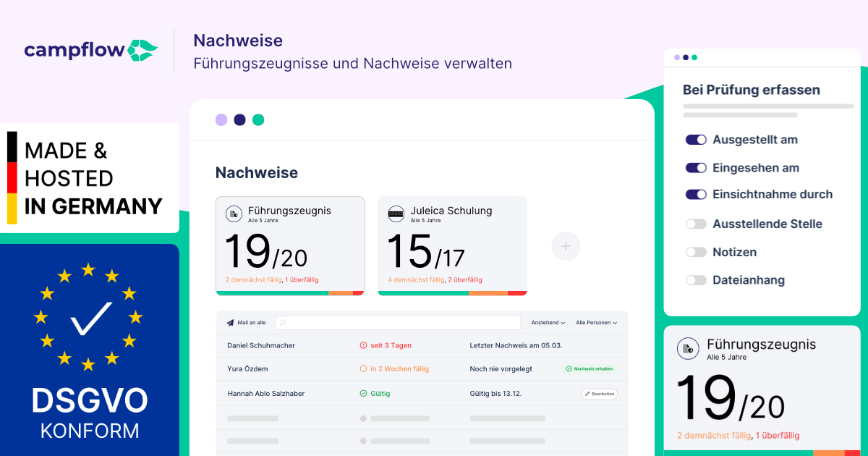
Task: Click the paper plane Mail an alle icon
Action: click(x=230, y=323)
